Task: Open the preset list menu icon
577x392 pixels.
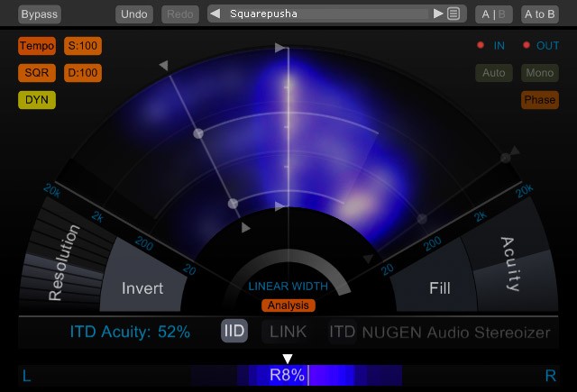Action: tap(453, 14)
